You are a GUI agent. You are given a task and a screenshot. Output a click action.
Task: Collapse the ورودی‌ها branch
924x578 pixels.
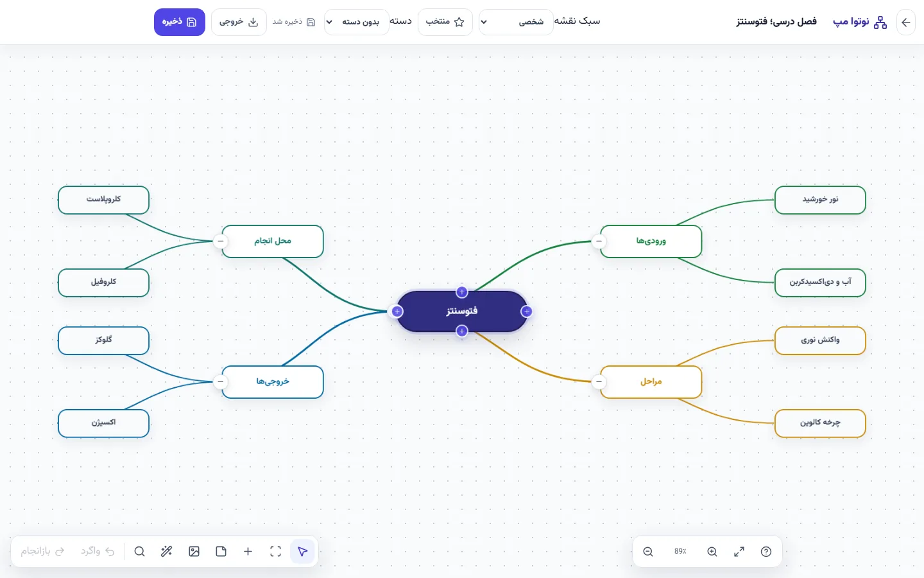click(599, 241)
